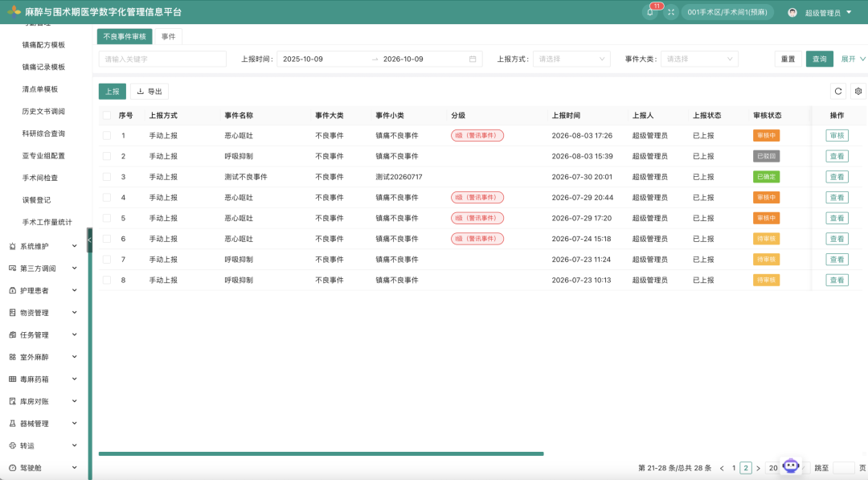The height and width of the screenshot is (480, 868).
Task: Expand the 库房对账 sidebar menu
Action: [43, 401]
